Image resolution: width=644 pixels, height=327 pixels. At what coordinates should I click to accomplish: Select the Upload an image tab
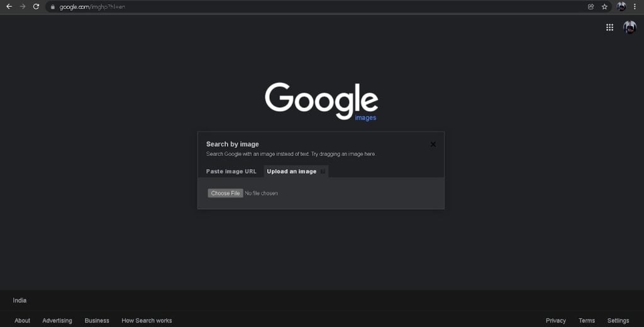[x=292, y=171]
